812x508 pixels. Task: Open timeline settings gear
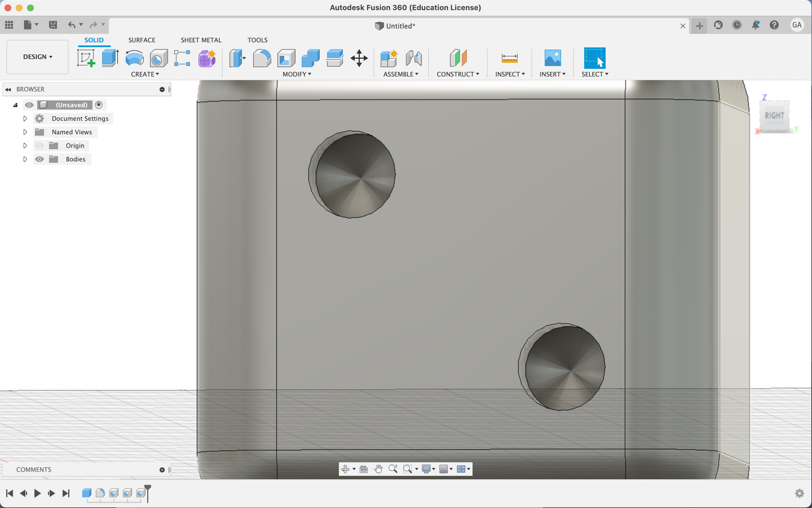click(x=799, y=493)
